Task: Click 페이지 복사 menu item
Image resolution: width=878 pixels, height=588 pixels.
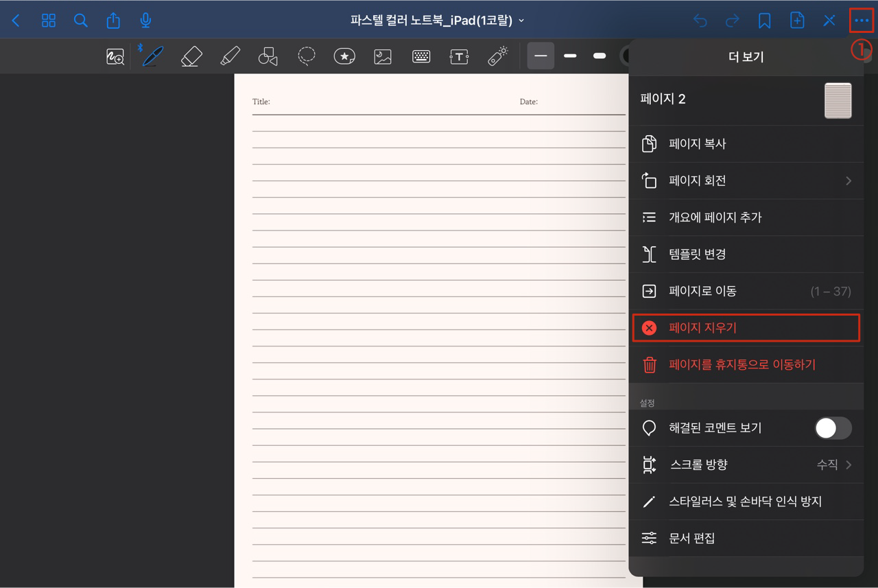Action: 746,144
